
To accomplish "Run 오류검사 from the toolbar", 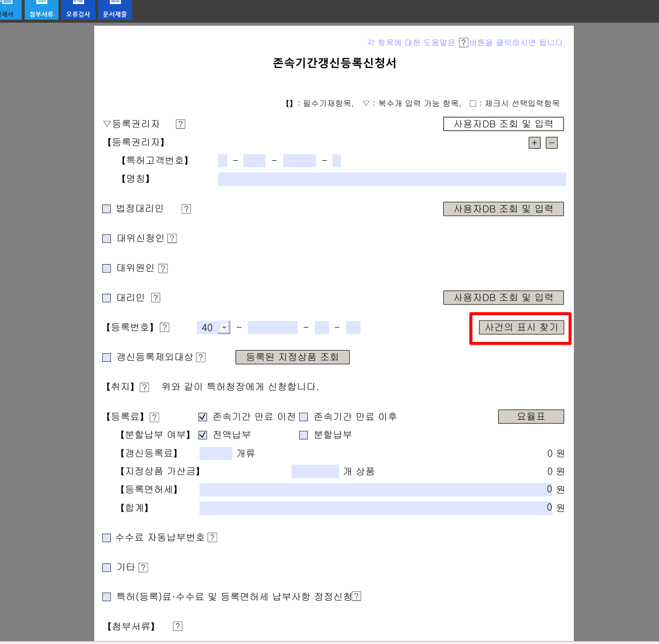I will click(78, 10).
